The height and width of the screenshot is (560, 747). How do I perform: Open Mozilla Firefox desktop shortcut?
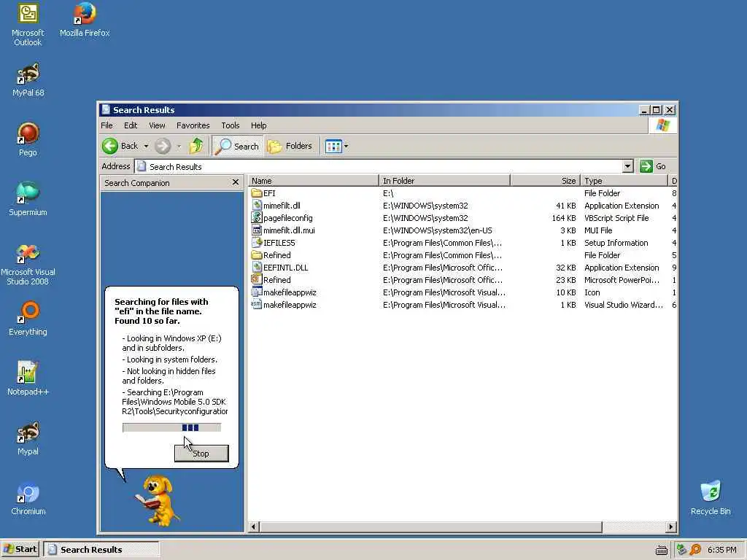[85, 20]
